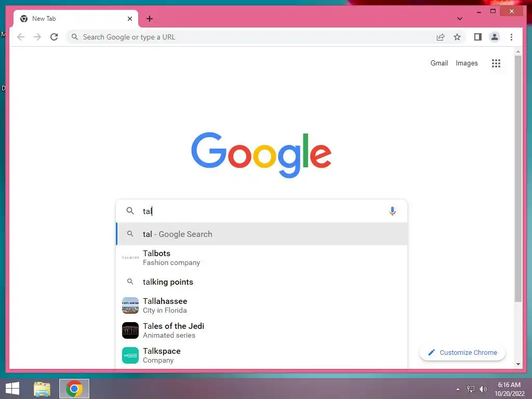Share this page icon in address bar
The image size is (532, 399).
[x=441, y=37]
